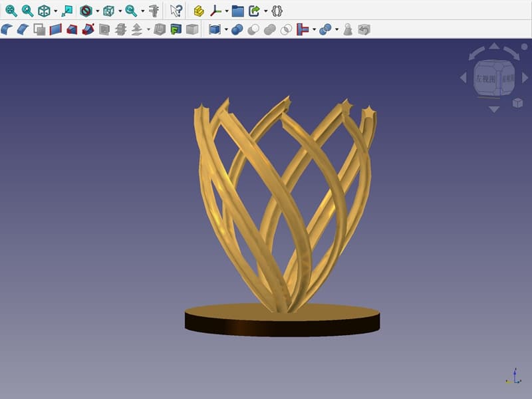Set isometric view with cube icon

[x=44, y=11]
